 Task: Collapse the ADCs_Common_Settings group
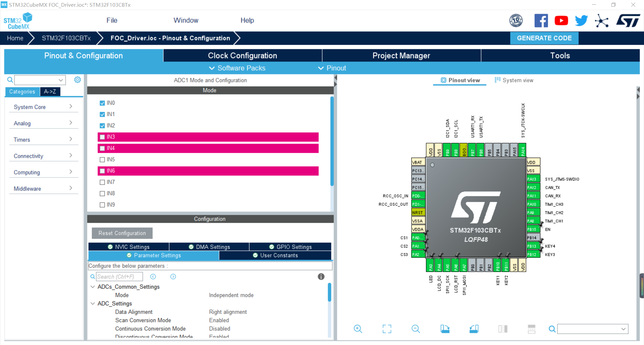tap(93, 287)
